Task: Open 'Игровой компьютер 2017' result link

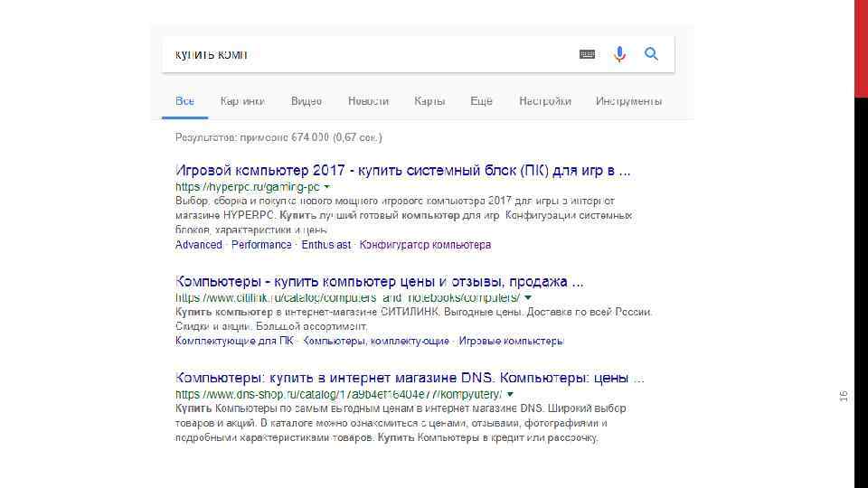Action: click(403, 171)
